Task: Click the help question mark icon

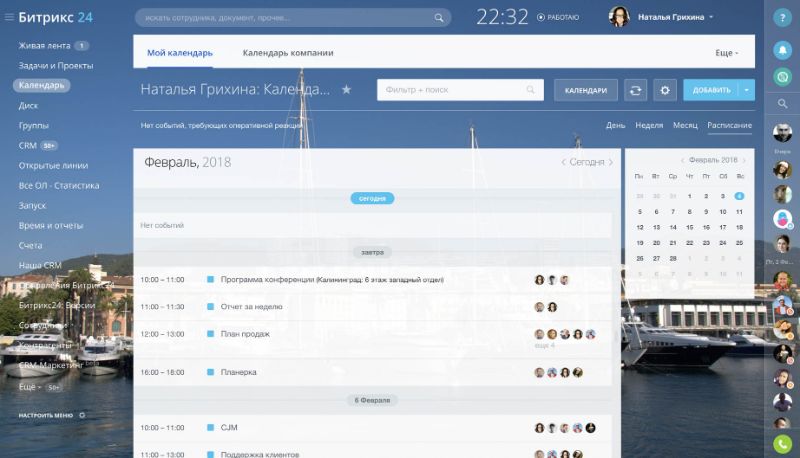Action: [x=782, y=18]
